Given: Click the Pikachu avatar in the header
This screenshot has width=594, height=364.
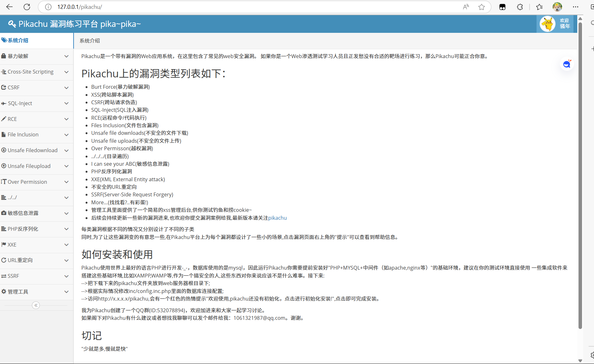Looking at the screenshot, I should (x=548, y=24).
